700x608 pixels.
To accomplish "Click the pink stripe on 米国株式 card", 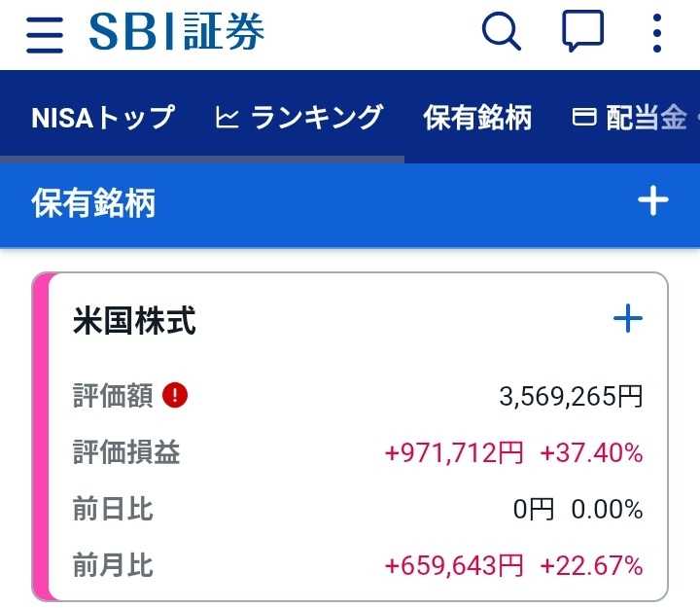I will (40, 436).
